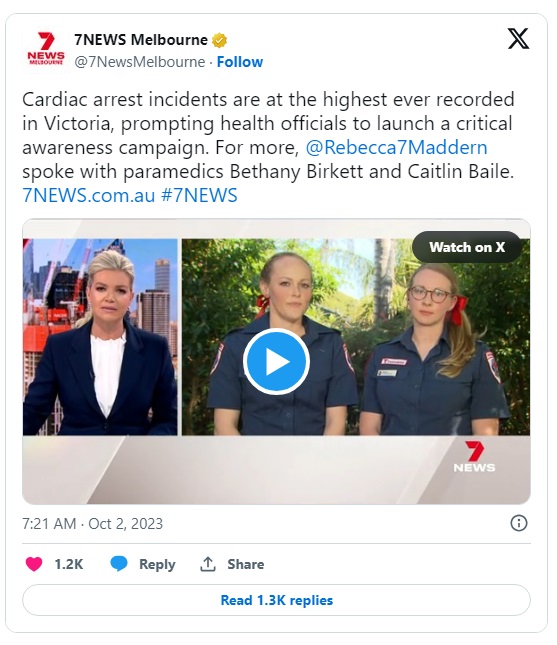Viewport: 557px width, 645px height.
Task: Play the embedded news video
Action: (276, 362)
